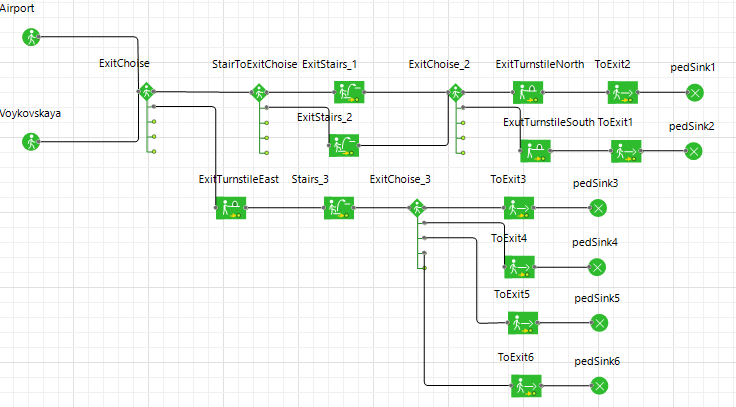Click the Stairs_3 block
The width and height of the screenshot is (736, 407).
339,208
